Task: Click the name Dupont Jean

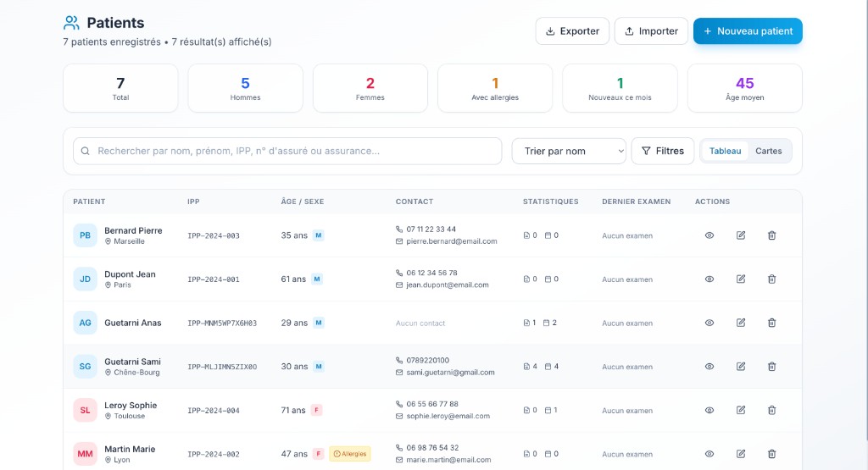Action: point(130,274)
